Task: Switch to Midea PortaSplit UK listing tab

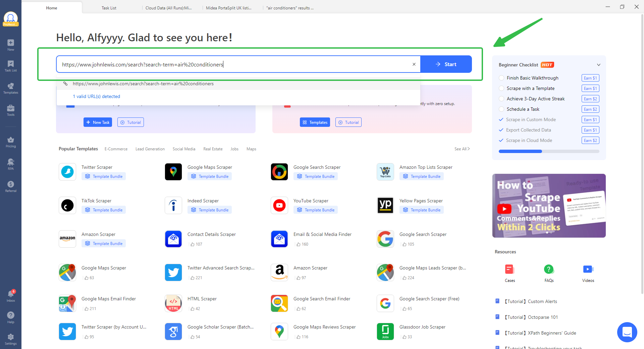Action: pos(229,8)
